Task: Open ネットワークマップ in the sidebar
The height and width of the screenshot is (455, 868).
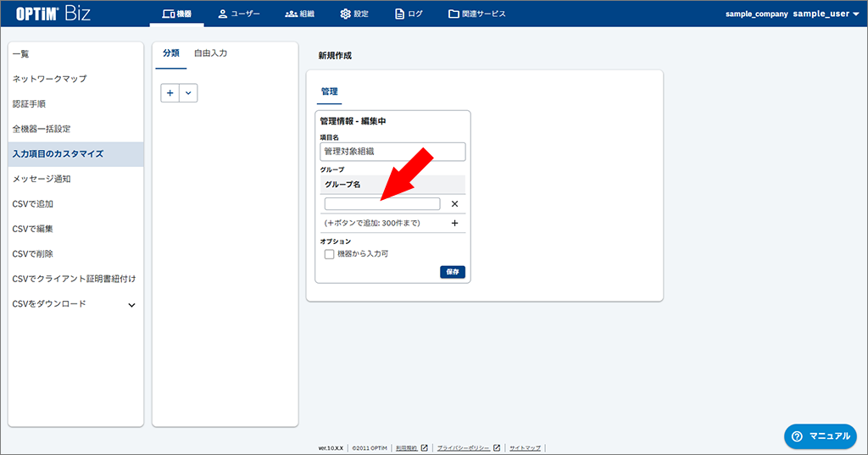Action: point(75,79)
